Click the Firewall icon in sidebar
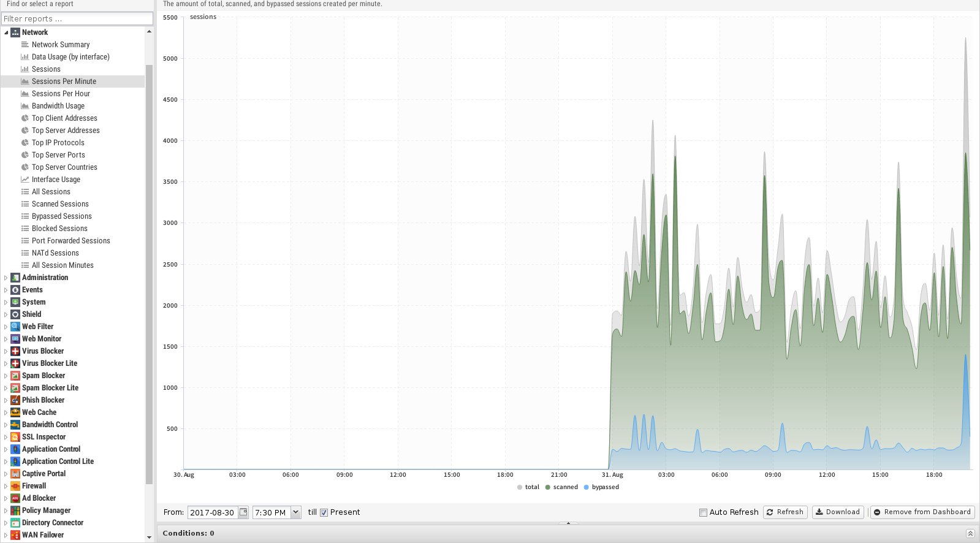Viewport: 980px width, 543px height. click(15, 486)
